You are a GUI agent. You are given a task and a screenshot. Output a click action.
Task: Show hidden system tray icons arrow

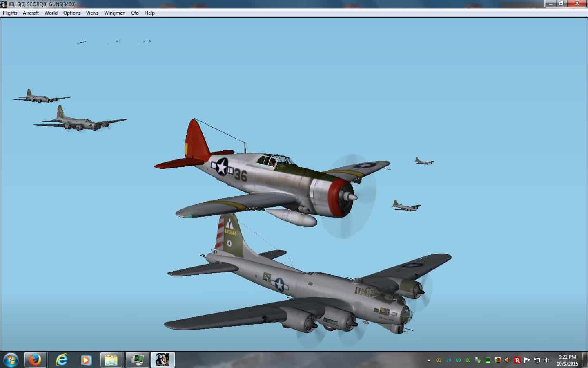point(429,360)
